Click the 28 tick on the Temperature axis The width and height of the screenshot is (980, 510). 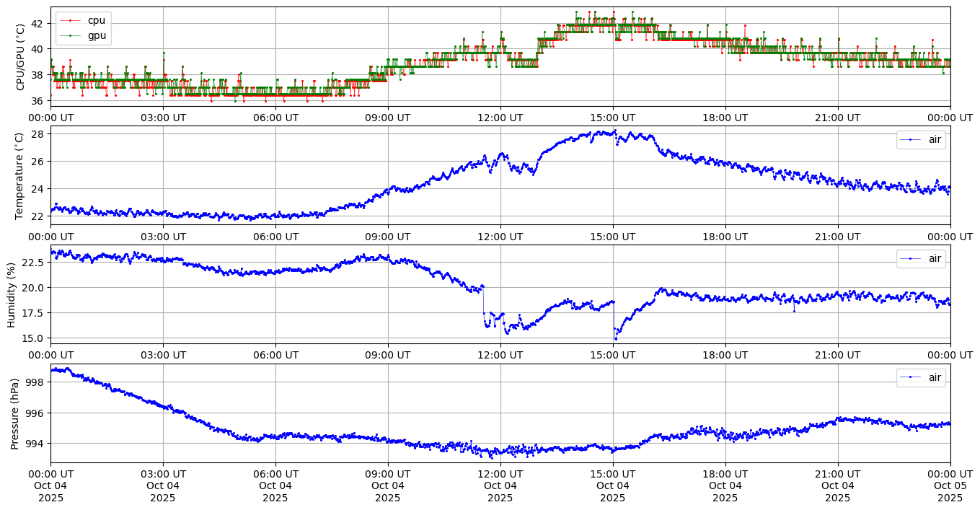(39, 134)
